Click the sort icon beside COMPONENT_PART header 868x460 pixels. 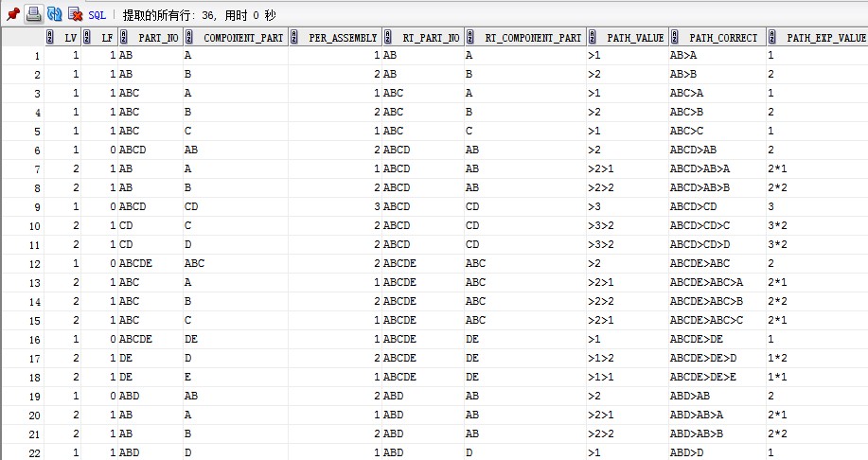click(x=188, y=37)
